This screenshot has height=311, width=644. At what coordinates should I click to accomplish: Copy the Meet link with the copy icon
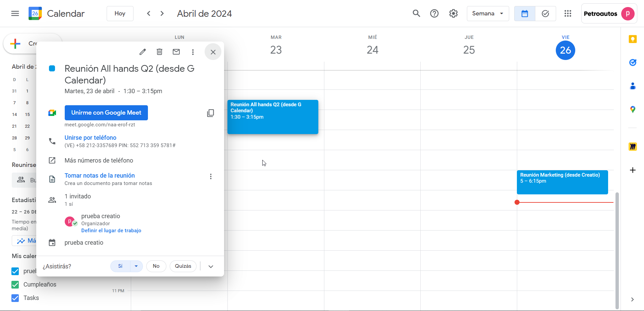(210, 113)
